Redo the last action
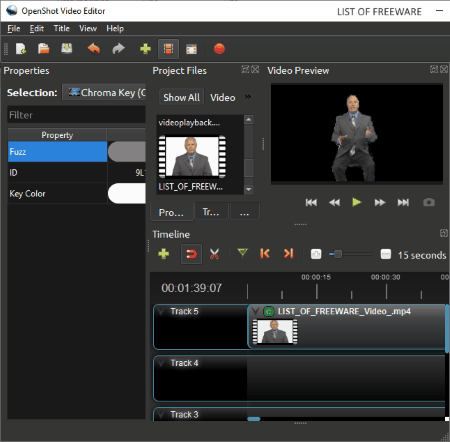Image resolution: width=450 pixels, height=442 pixels. point(118,49)
